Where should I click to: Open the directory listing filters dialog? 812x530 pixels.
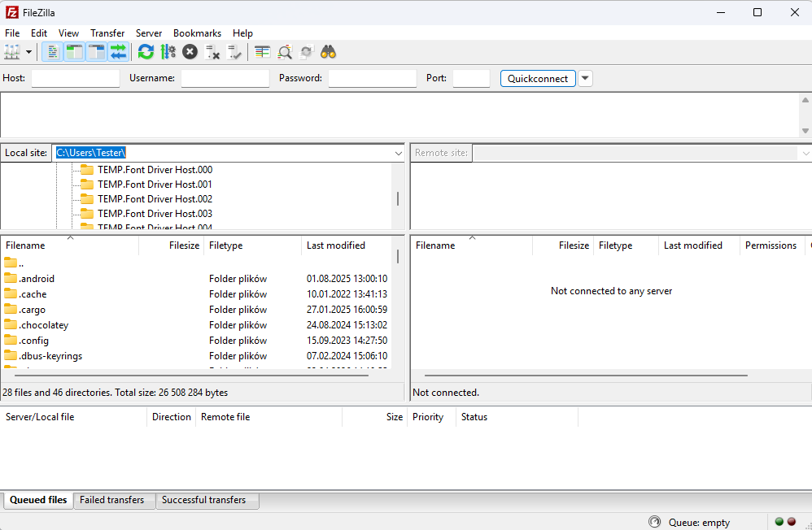[263, 52]
